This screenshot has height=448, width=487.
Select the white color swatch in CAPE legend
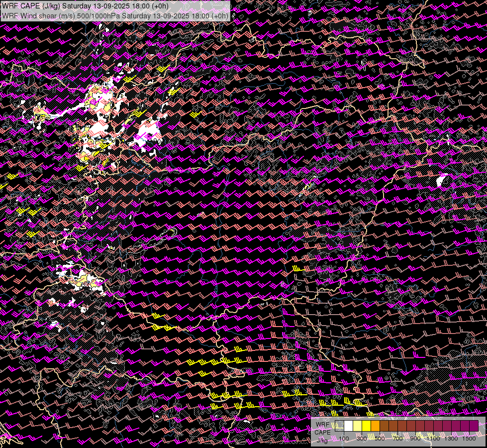(349, 426)
